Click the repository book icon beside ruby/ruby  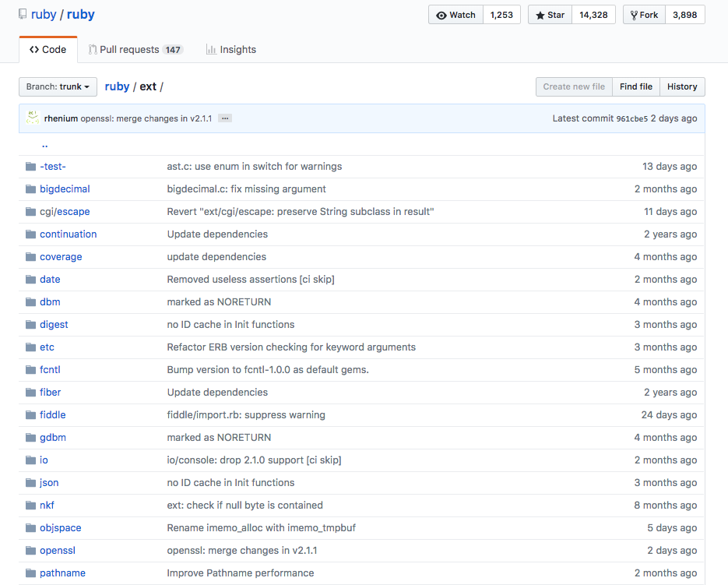coord(23,14)
